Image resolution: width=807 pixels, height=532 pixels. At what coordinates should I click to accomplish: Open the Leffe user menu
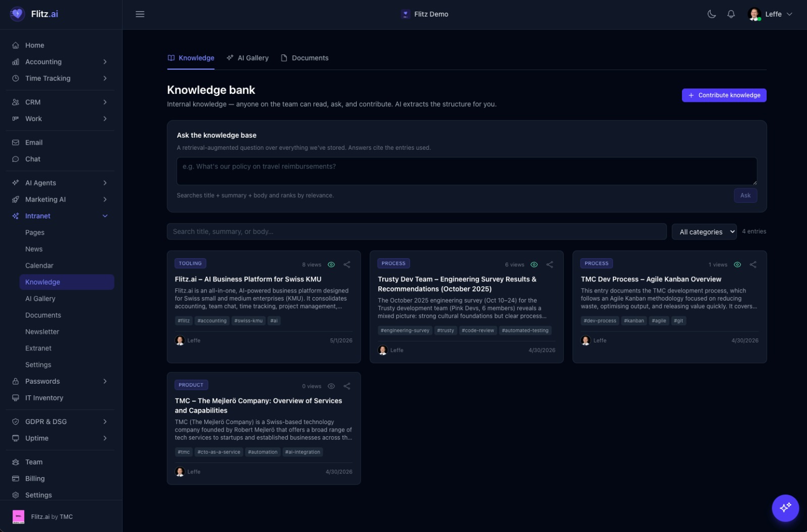[x=770, y=14]
